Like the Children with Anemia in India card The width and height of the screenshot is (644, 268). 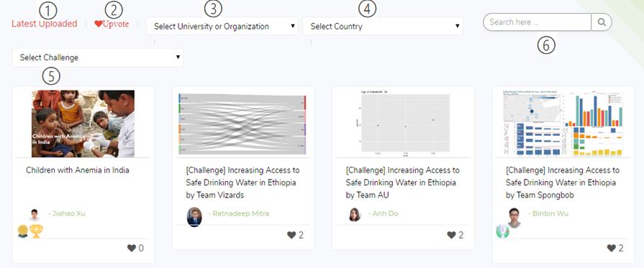(x=132, y=248)
